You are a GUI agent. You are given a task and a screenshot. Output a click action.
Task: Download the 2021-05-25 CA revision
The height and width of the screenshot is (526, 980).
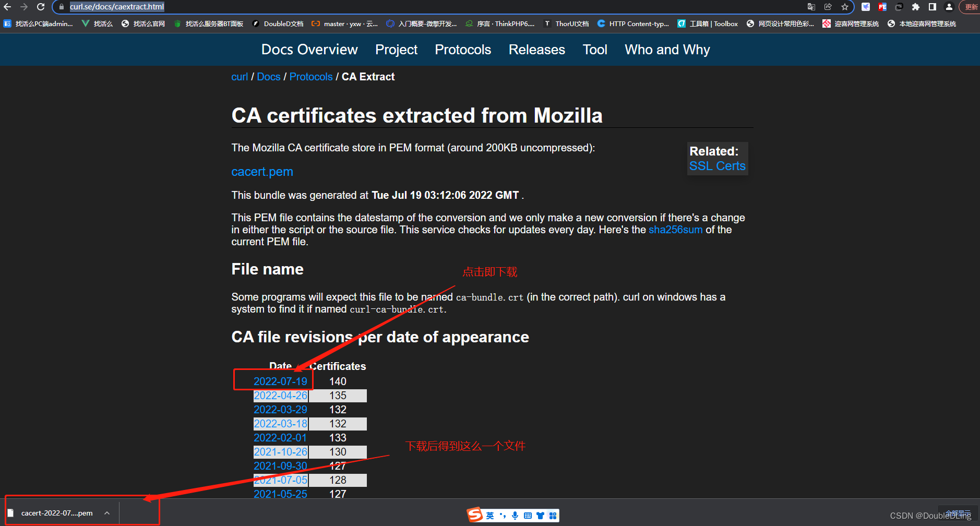pos(280,494)
